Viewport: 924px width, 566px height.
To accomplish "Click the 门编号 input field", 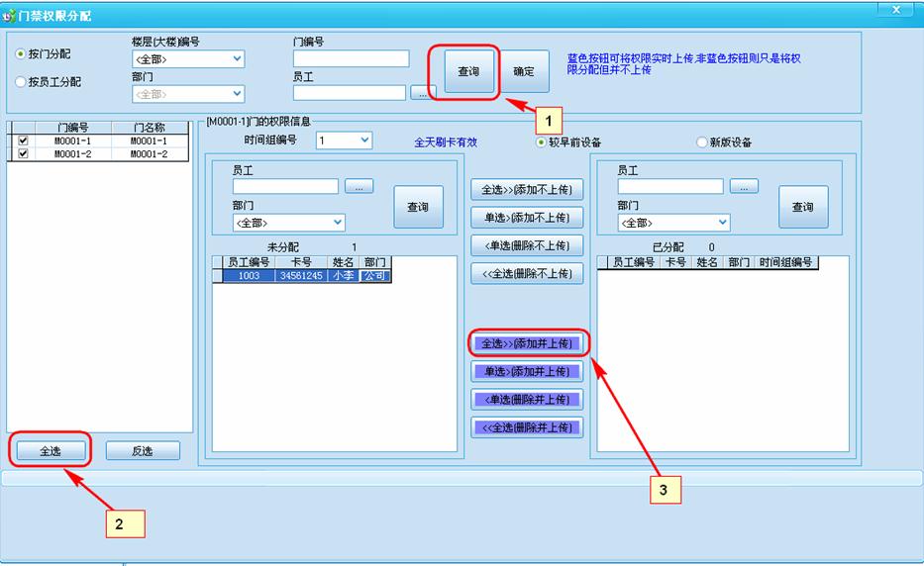I will (x=351, y=59).
